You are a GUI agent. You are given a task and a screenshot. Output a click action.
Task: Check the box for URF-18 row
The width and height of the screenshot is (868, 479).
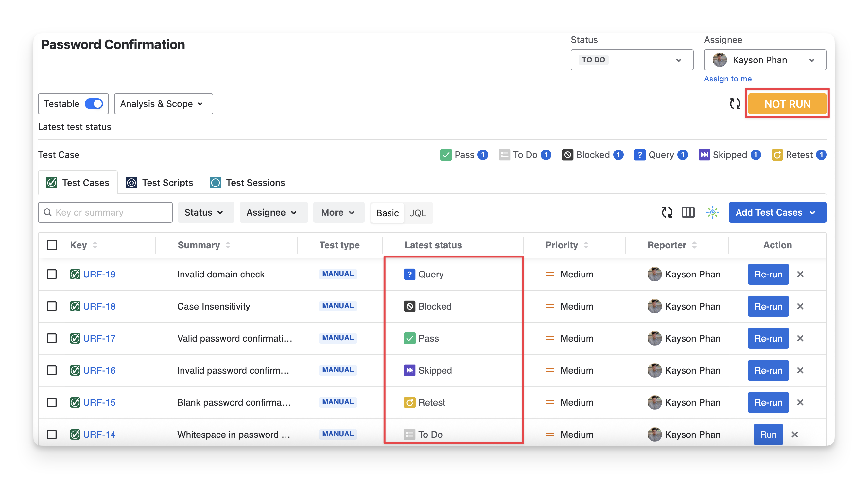pyautogui.click(x=52, y=306)
